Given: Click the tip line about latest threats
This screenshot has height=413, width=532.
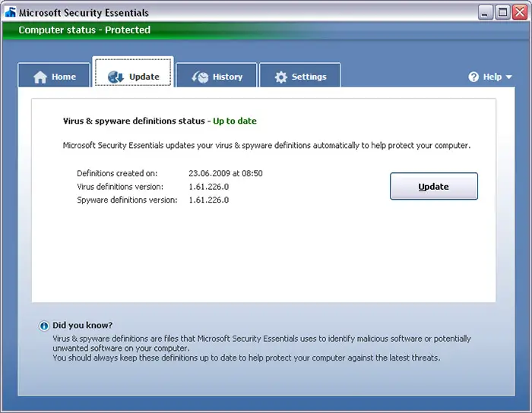Looking at the screenshot, I should point(246,358).
